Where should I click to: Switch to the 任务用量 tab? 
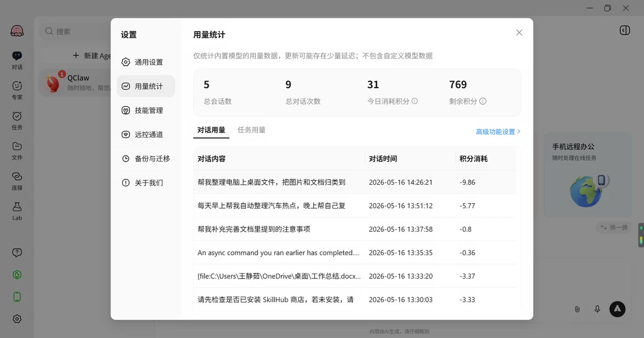coord(252,130)
